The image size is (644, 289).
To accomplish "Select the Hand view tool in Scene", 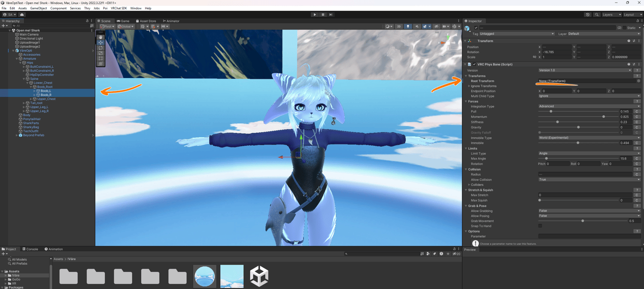I will (100, 37).
